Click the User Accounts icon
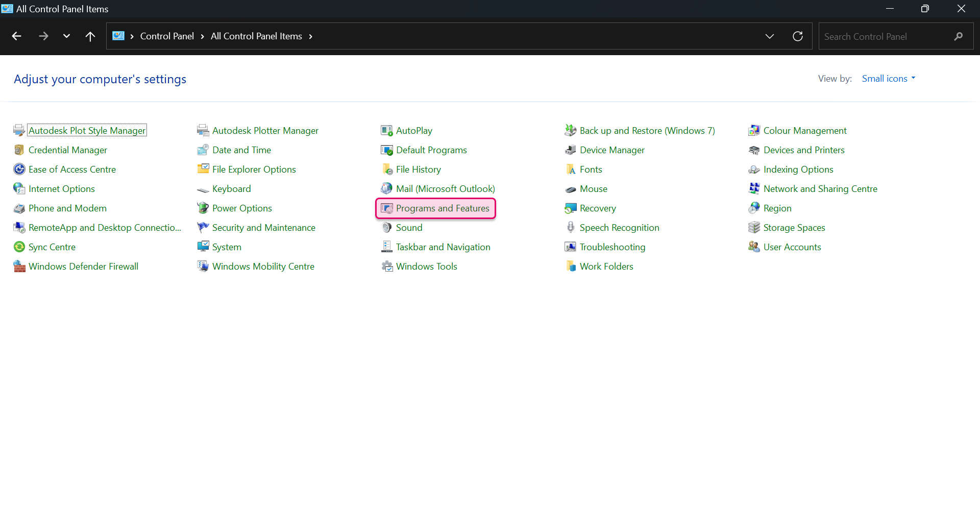 (754, 247)
